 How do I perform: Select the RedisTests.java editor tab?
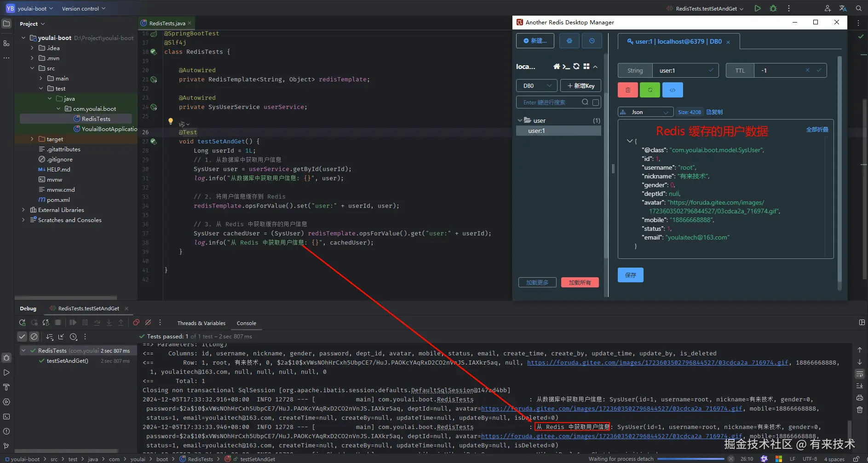pos(167,23)
